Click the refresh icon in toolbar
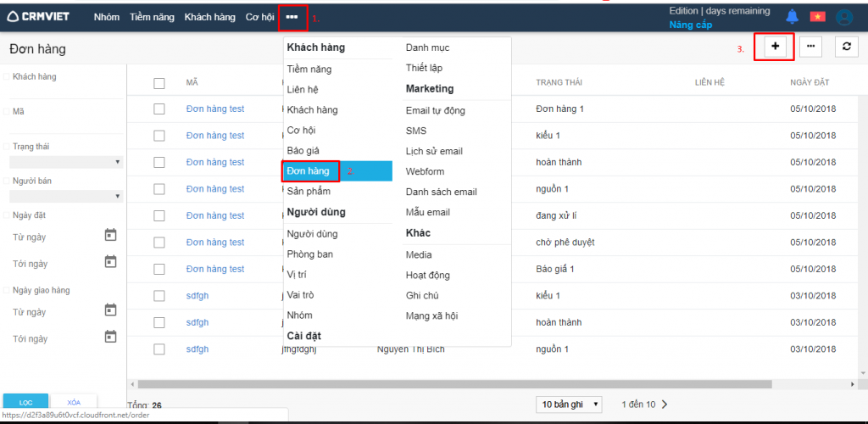 [x=846, y=47]
